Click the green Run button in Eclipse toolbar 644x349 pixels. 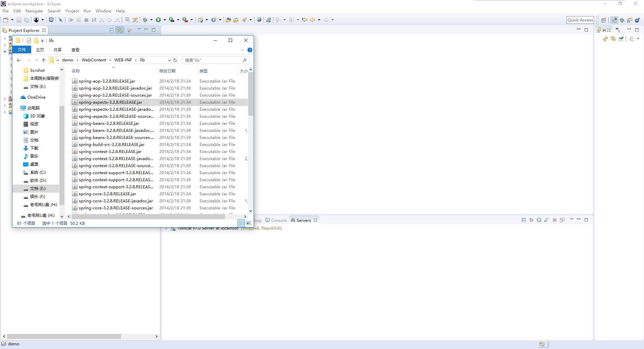pyautogui.click(x=158, y=20)
